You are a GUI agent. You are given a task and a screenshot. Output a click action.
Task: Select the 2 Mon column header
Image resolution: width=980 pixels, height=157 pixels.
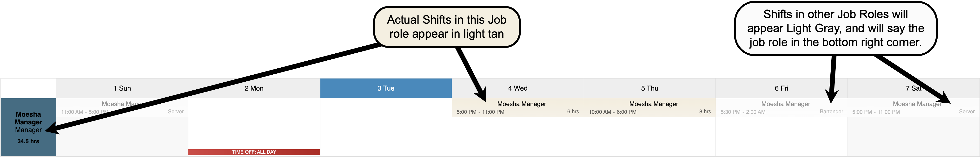[254, 88]
